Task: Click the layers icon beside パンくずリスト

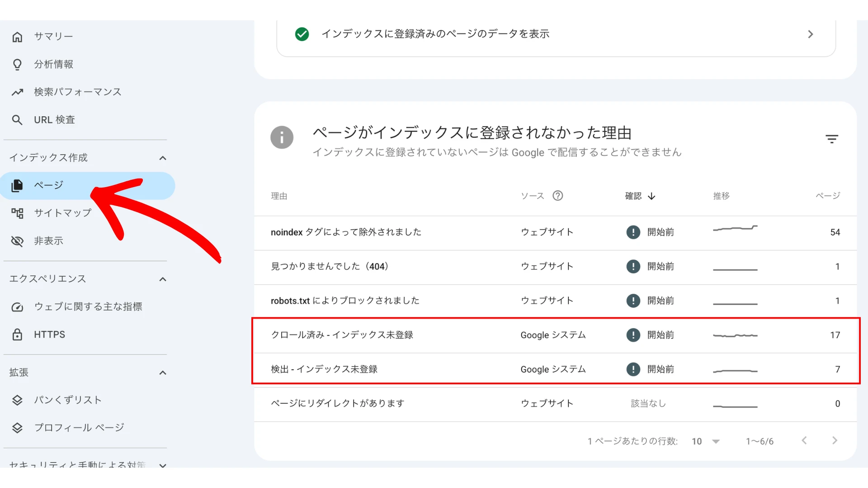Action: 17,400
